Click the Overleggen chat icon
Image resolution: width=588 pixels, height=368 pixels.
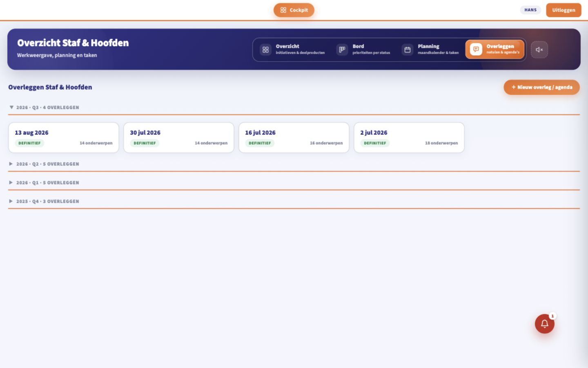tap(476, 49)
